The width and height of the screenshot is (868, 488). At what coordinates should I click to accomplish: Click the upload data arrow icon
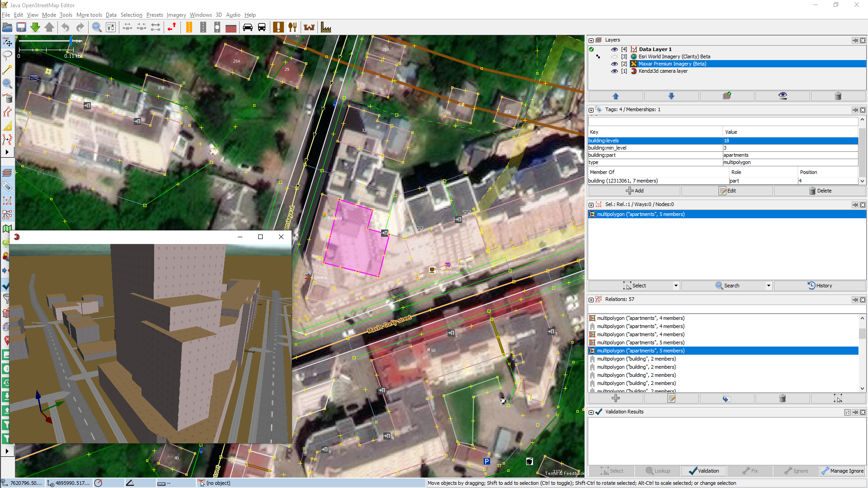point(49,28)
